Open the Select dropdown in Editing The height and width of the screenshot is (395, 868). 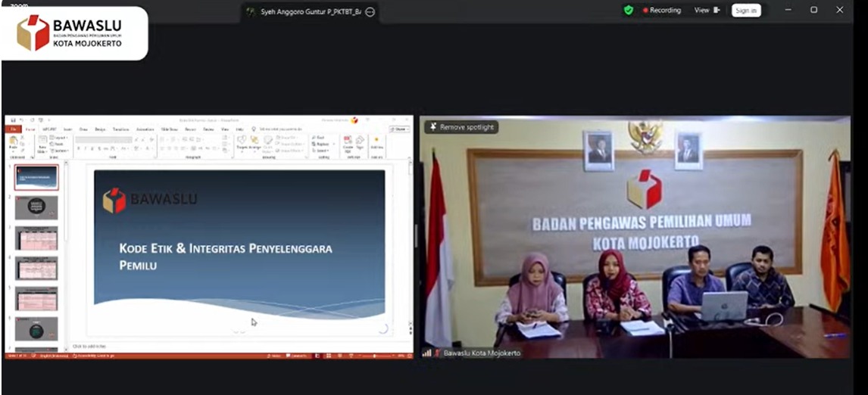(320, 151)
